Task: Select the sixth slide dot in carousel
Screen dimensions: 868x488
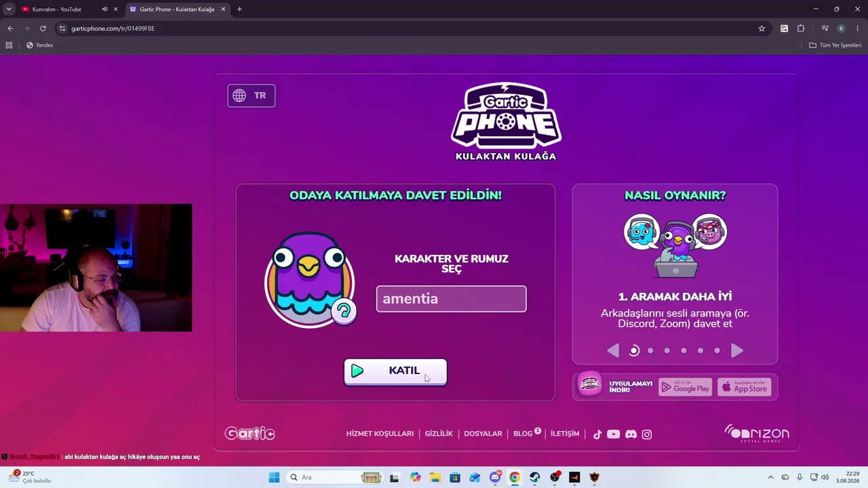Action: (717, 350)
